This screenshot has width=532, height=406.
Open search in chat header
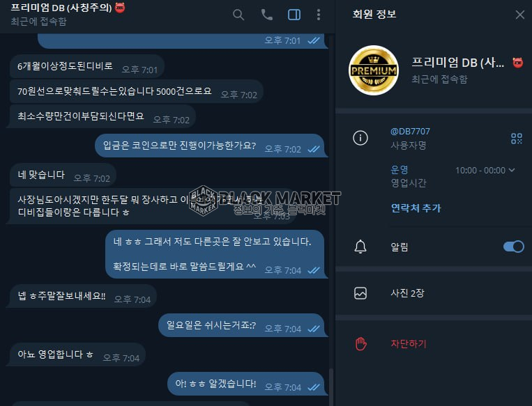(238, 15)
